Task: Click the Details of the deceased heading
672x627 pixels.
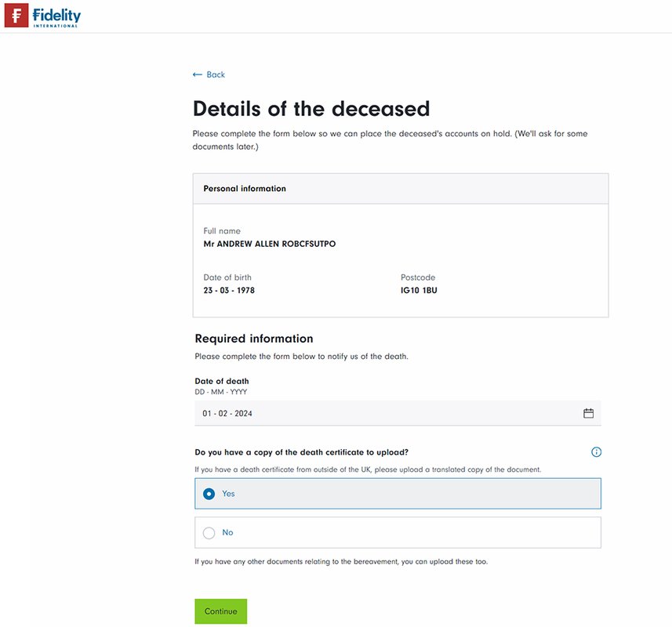Action: click(x=311, y=108)
